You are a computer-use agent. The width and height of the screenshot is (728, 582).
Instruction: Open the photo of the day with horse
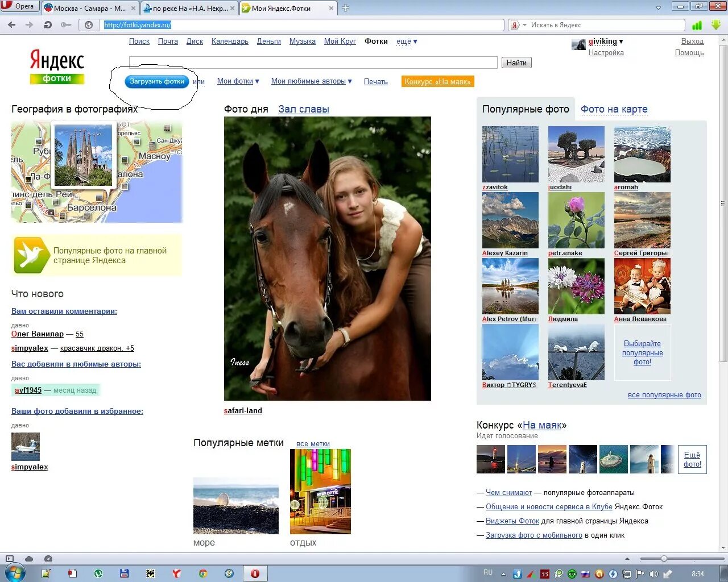click(x=328, y=259)
